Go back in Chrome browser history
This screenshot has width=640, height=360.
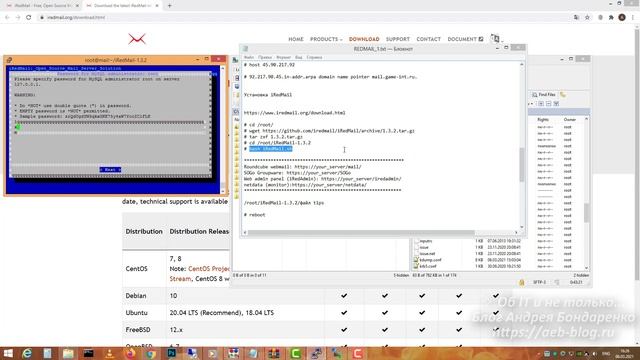point(7,18)
